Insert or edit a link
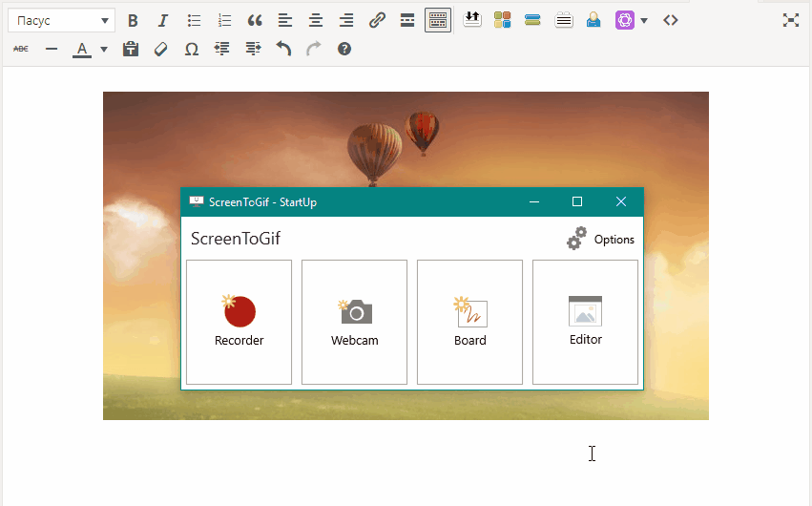 377,21
